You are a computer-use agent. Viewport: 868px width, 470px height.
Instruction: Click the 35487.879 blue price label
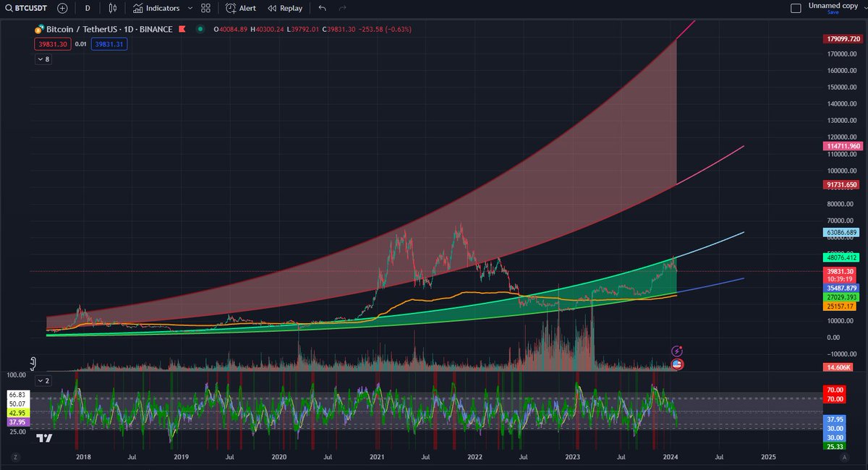point(842,287)
